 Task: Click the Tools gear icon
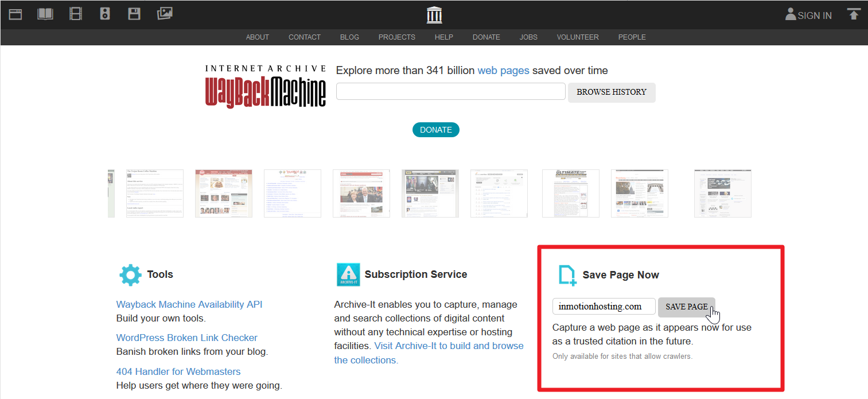click(130, 275)
